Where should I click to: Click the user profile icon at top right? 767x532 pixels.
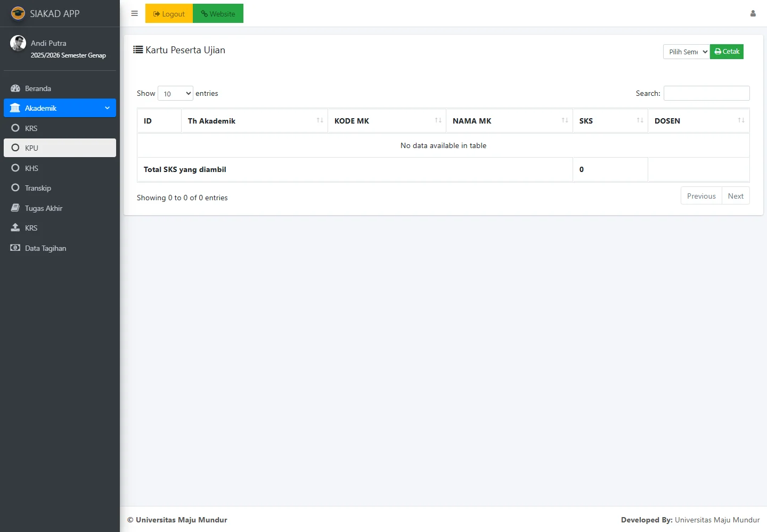753,14
